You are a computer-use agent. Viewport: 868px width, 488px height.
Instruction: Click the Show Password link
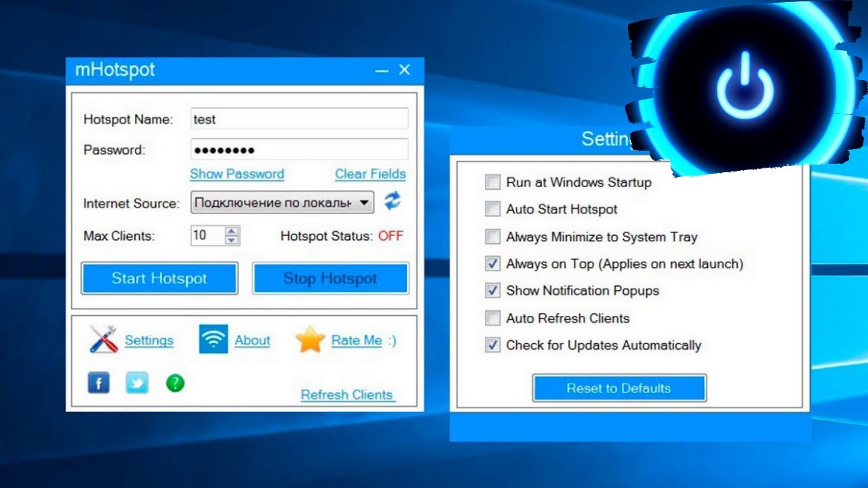[237, 174]
